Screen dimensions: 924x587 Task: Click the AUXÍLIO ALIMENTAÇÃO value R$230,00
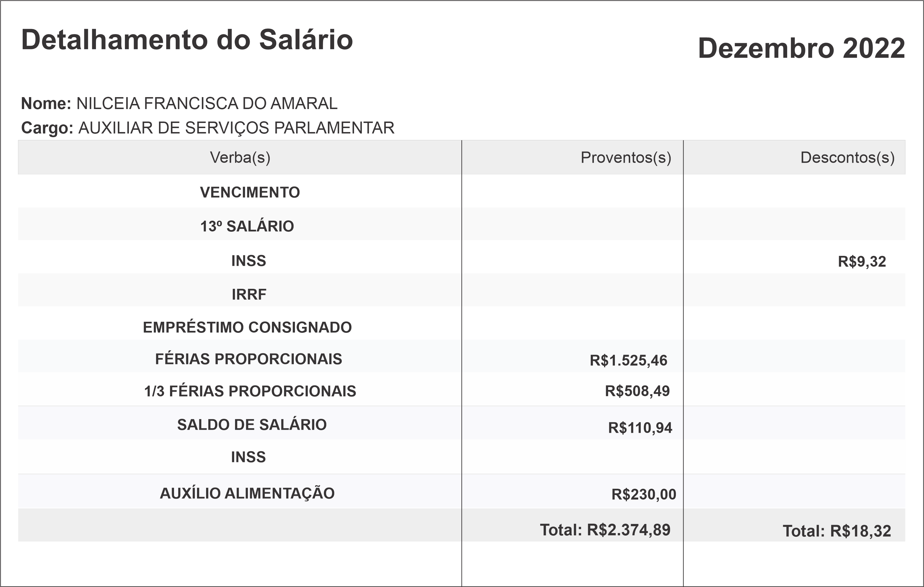[644, 494]
